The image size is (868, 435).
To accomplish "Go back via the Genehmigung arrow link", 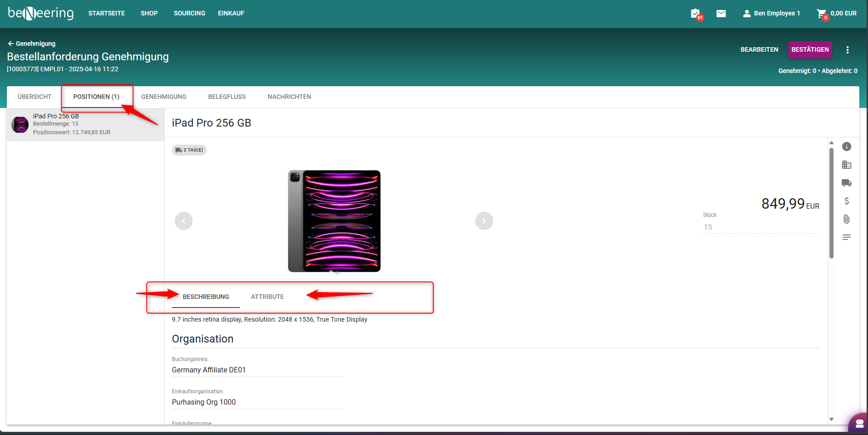I will pos(32,44).
